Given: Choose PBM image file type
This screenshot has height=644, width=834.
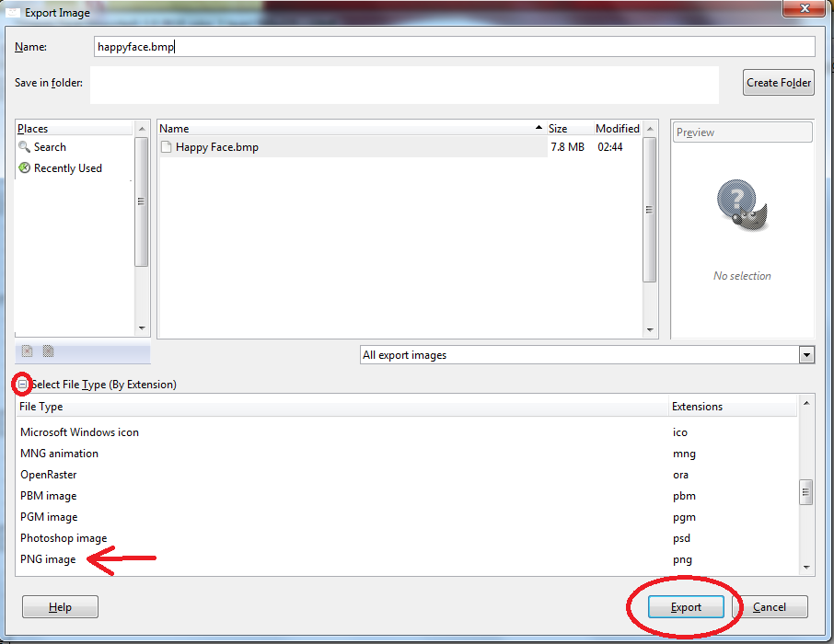Looking at the screenshot, I should coord(49,496).
